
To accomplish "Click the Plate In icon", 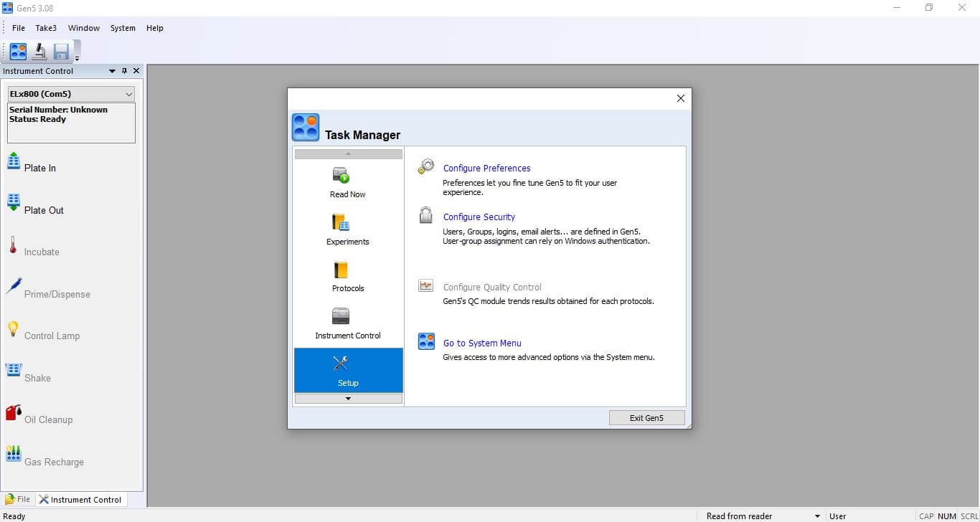I will [14, 161].
